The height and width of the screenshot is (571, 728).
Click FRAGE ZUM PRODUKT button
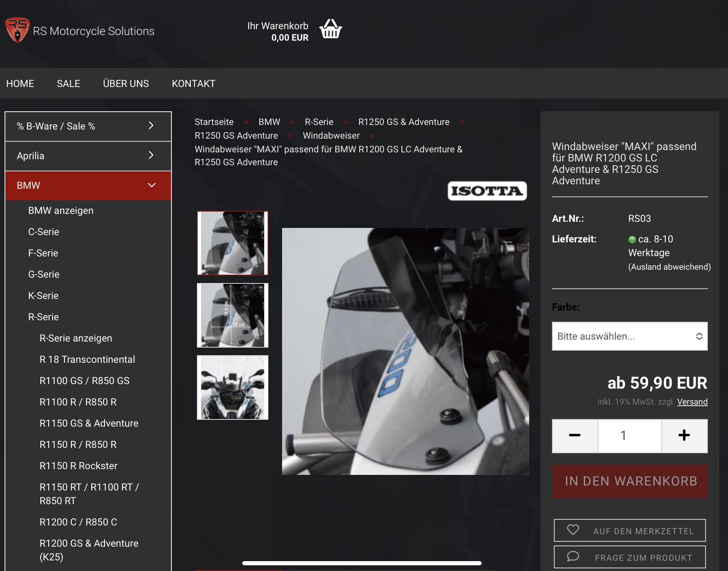tap(630, 557)
